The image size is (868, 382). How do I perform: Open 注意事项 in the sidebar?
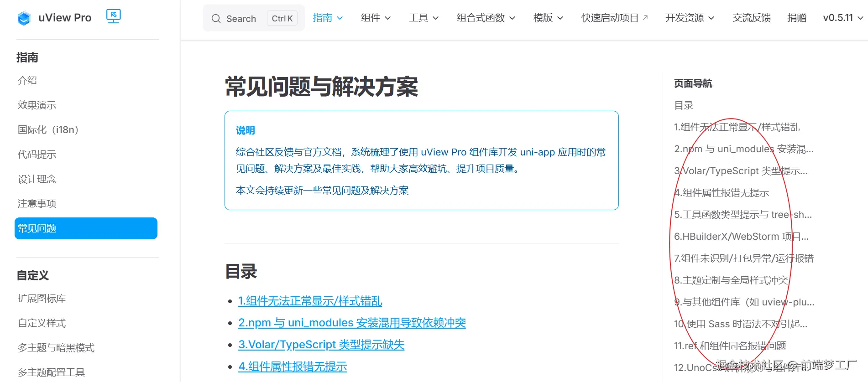tap(37, 203)
